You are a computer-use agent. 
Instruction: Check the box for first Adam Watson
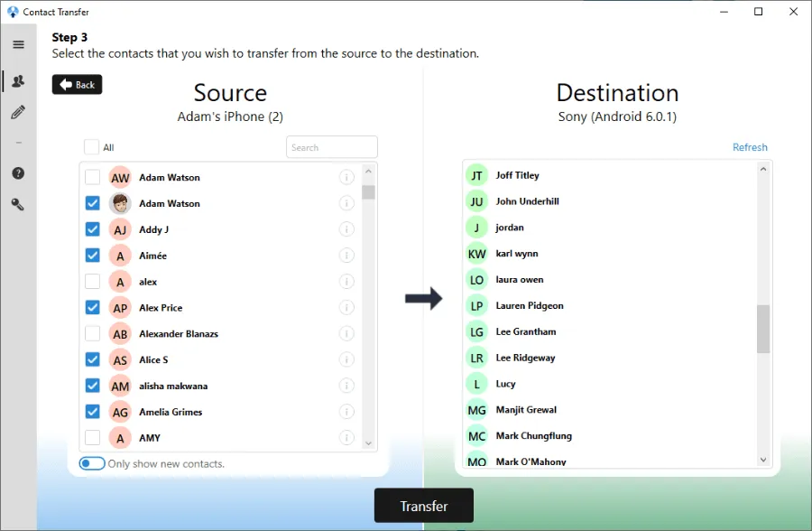click(92, 177)
